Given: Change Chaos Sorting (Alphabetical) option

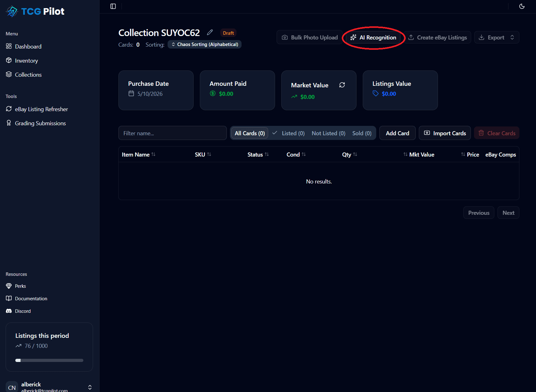Looking at the screenshot, I should 205,44.
